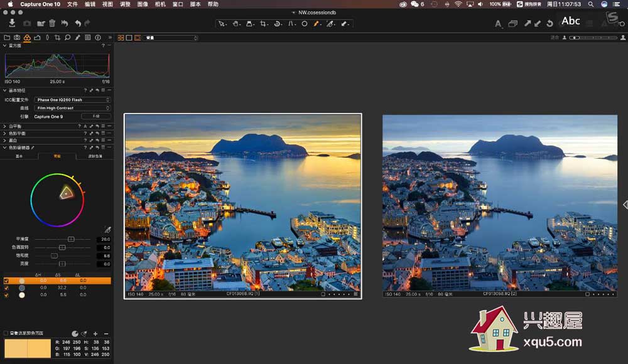This screenshot has height=364, width=628.
Task: Select the Spot removal circle tool
Action: [305, 24]
